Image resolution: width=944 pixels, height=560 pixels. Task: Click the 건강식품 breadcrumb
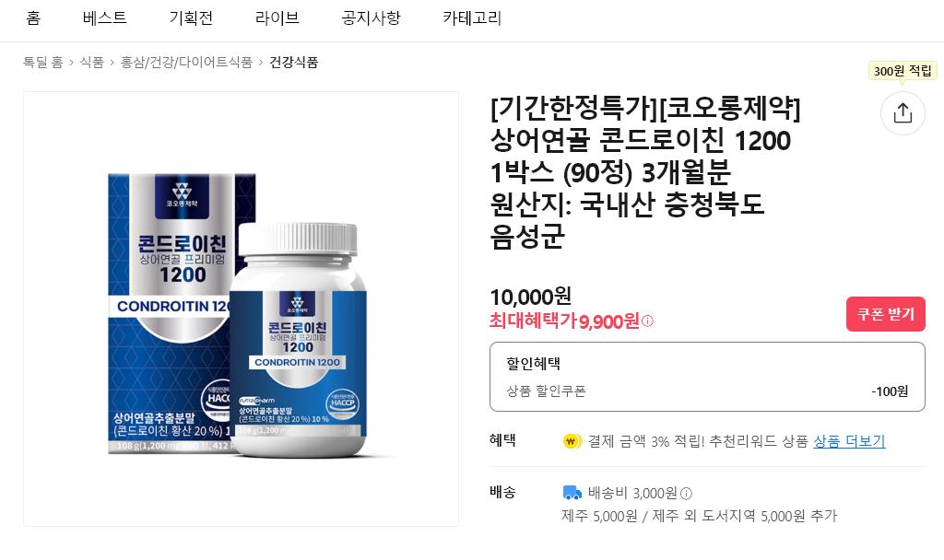(294, 62)
